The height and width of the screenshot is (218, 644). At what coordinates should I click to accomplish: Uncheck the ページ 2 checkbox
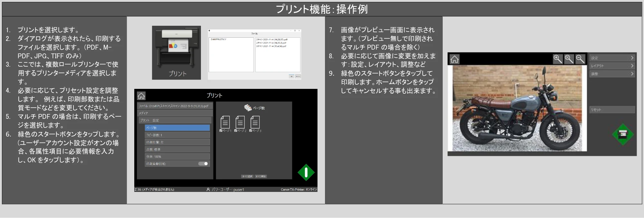(236, 131)
